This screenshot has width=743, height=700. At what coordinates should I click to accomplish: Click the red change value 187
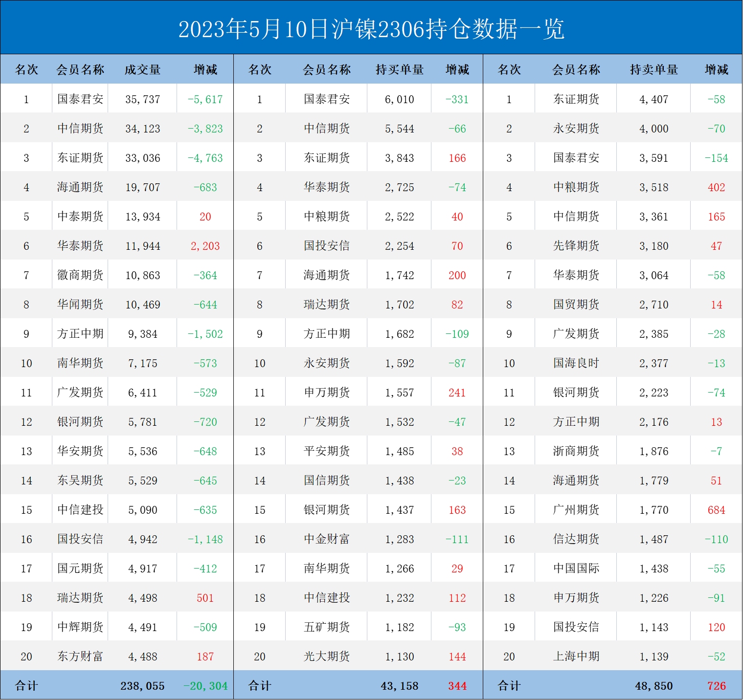click(205, 656)
